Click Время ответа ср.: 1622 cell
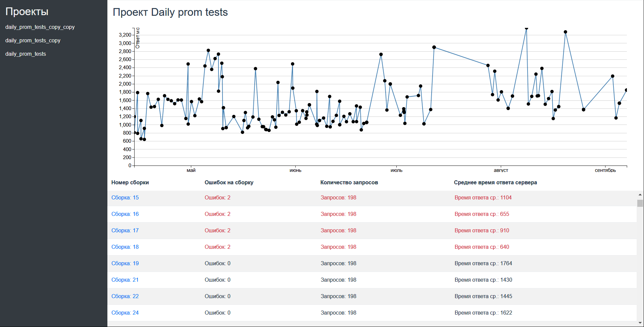644x327 pixels. pos(483,313)
